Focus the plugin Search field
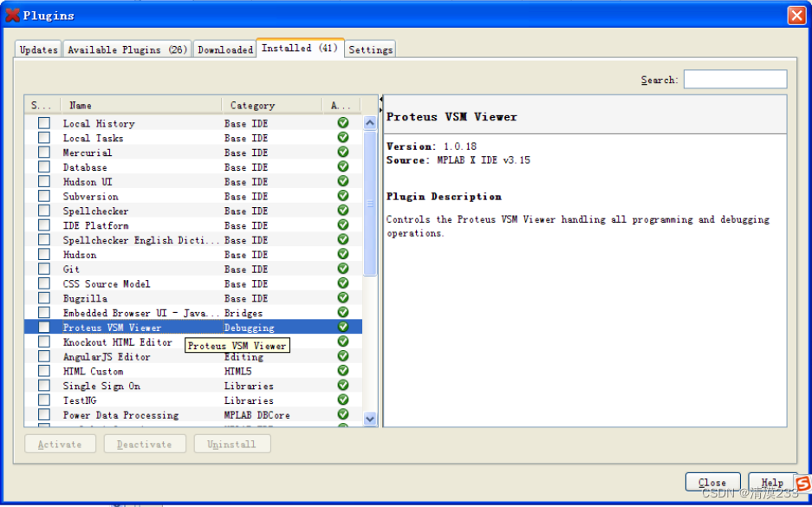 pos(736,79)
